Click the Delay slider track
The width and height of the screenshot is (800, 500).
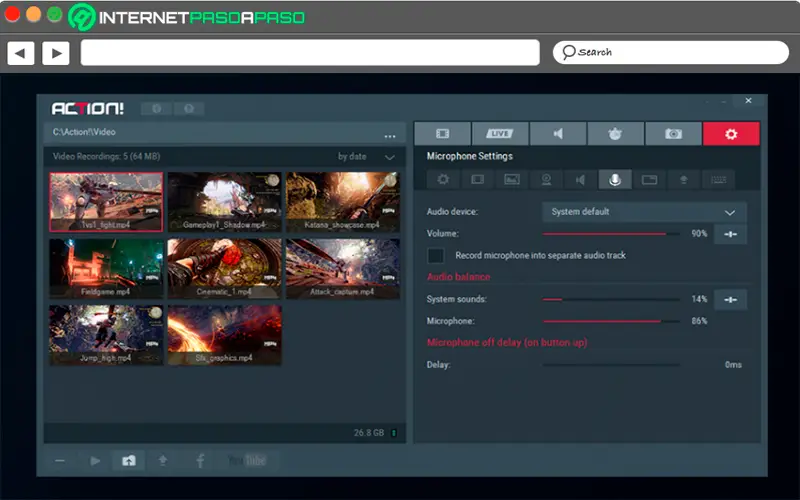[611, 365]
